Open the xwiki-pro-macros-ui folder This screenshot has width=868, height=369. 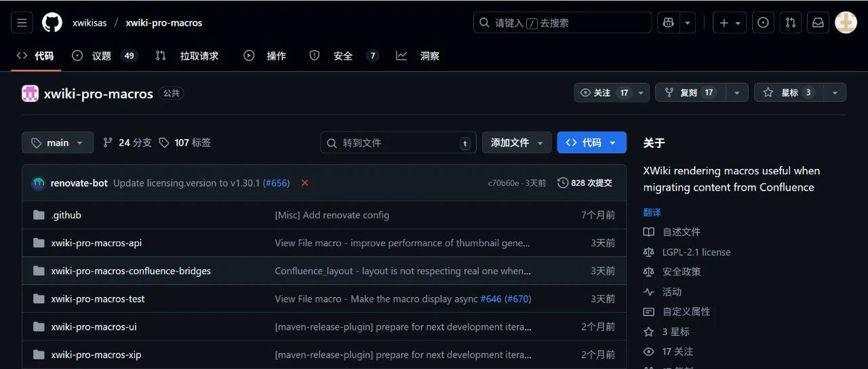(x=94, y=326)
